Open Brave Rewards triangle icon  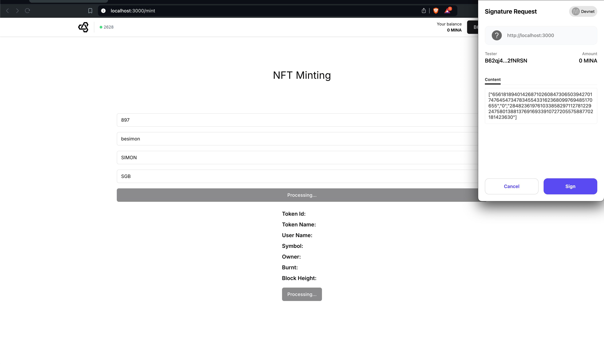pos(448,11)
